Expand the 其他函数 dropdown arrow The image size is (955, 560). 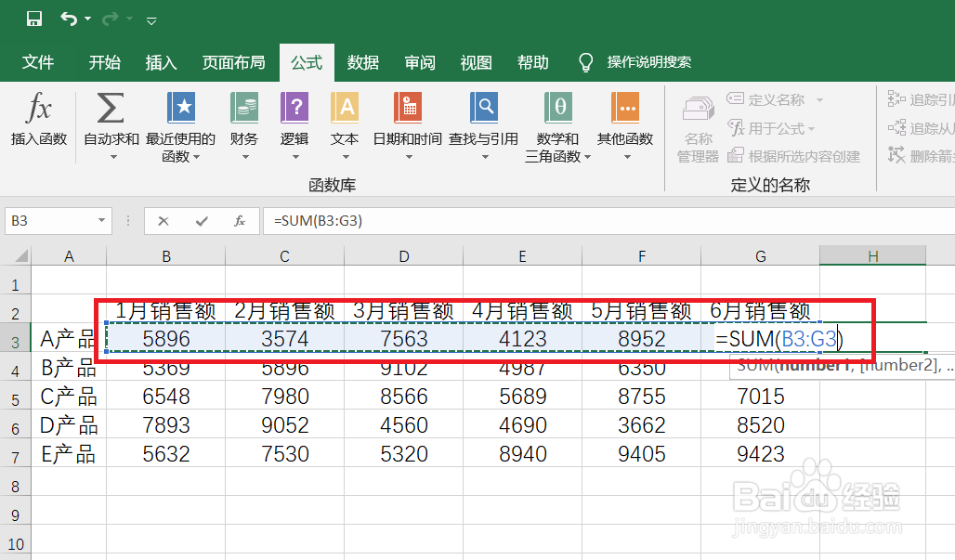(x=627, y=157)
